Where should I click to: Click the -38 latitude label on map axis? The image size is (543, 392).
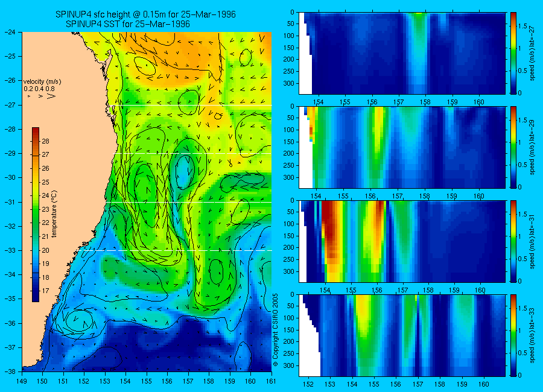pyautogui.click(x=10, y=371)
